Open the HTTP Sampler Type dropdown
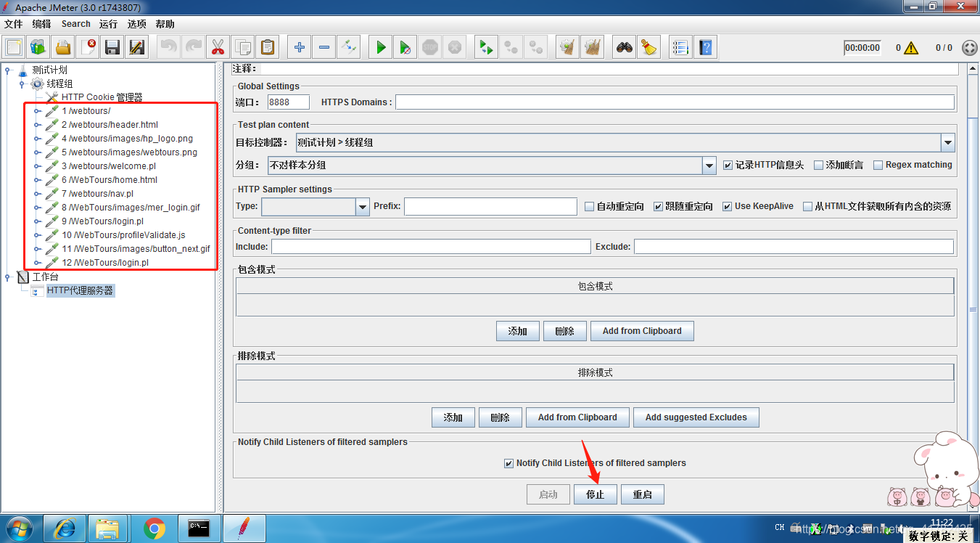 coord(363,207)
